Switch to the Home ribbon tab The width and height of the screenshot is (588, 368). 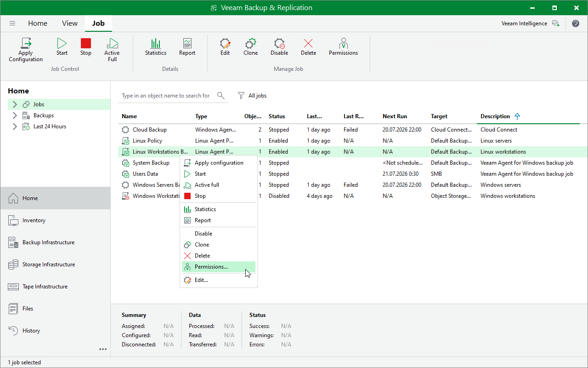click(38, 23)
